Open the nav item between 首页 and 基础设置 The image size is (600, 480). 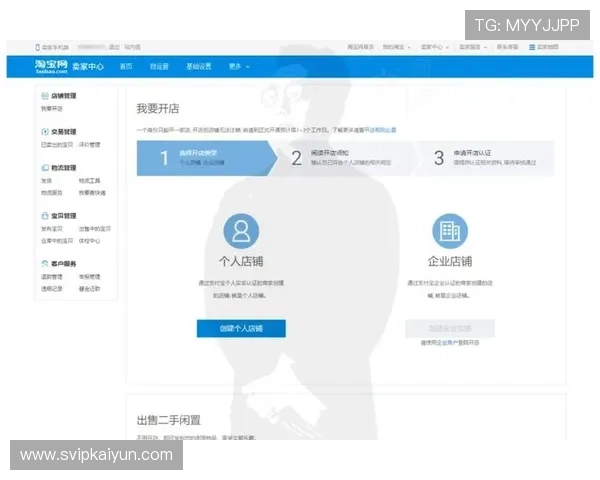pyautogui.click(x=159, y=66)
